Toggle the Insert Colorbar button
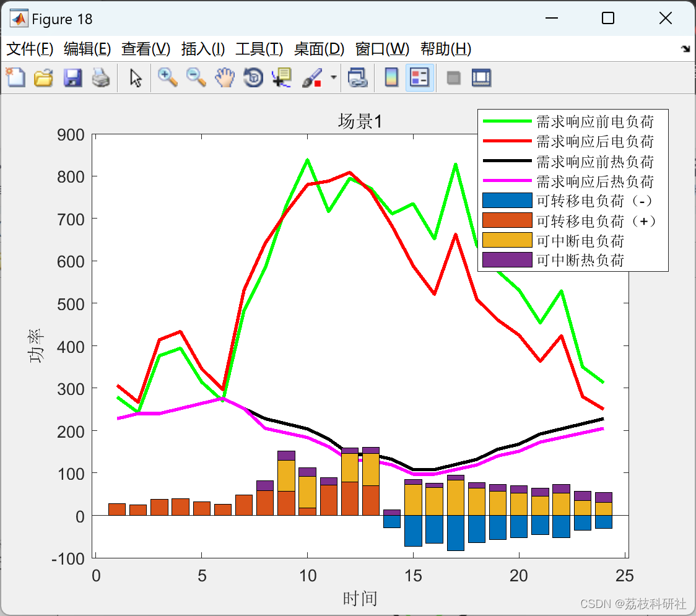The image size is (696, 616). (x=391, y=77)
